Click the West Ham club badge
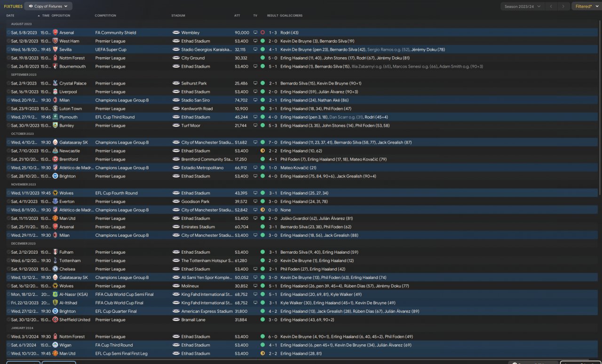Viewport: 602px width, 364px height. (55, 41)
